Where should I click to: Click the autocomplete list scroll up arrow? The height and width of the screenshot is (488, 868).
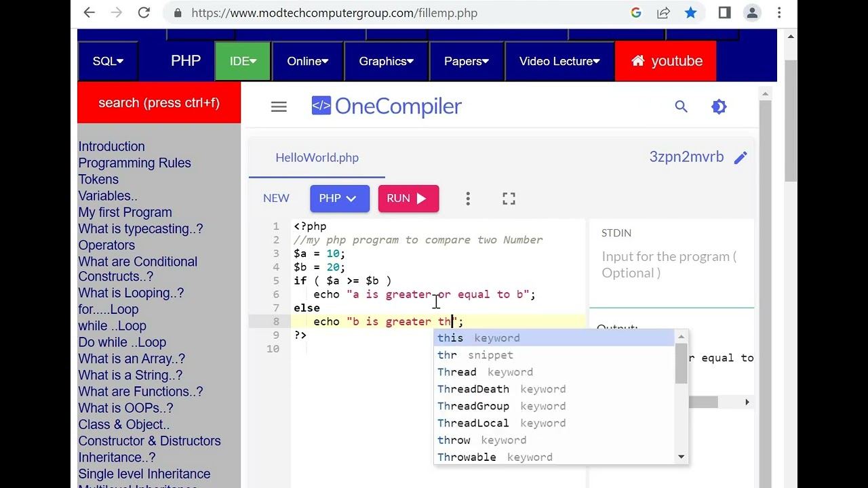(682, 336)
